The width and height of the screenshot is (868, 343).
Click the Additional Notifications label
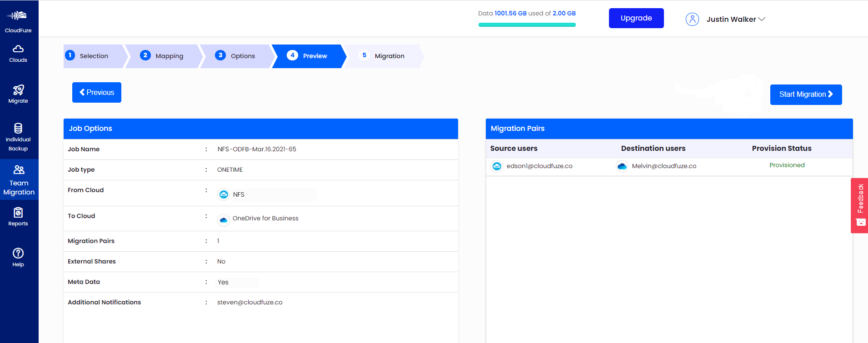click(x=104, y=302)
